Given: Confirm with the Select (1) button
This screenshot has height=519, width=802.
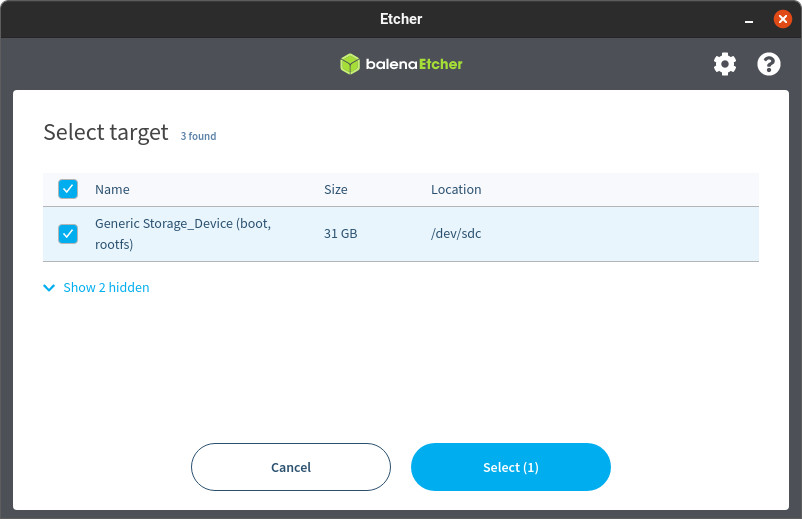Looking at the screenshot, I should point(510,467).
